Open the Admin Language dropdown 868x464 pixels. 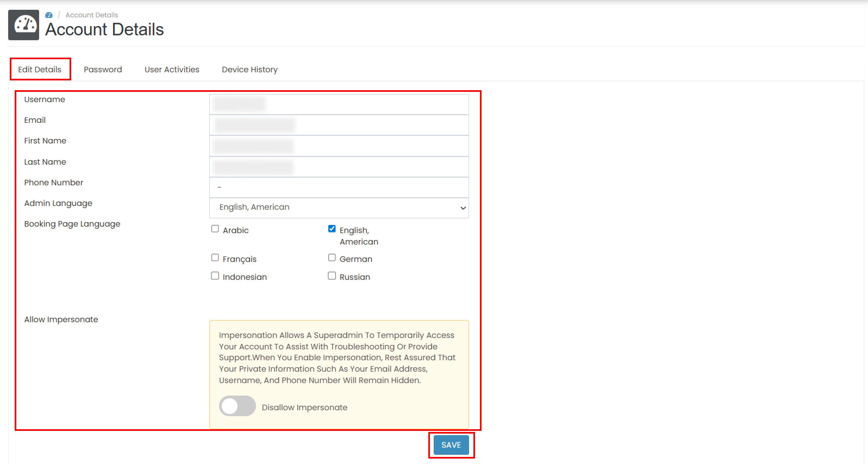tap(338, 208)
